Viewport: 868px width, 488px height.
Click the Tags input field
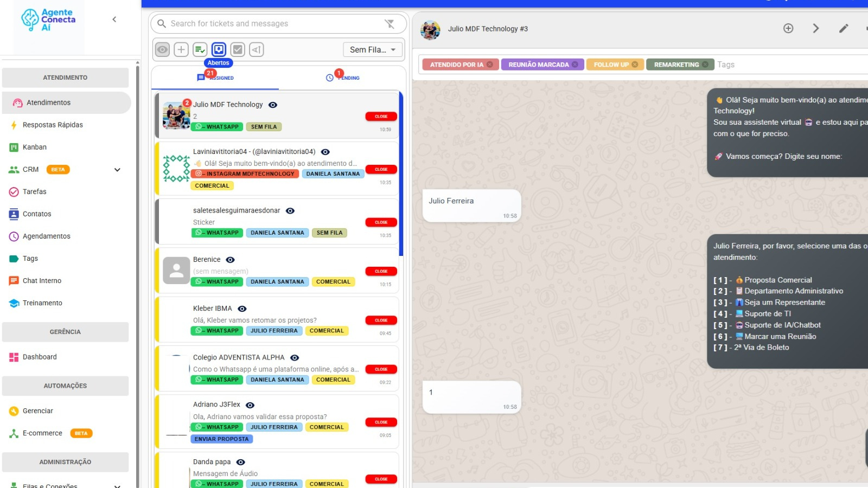coord(792,65)
